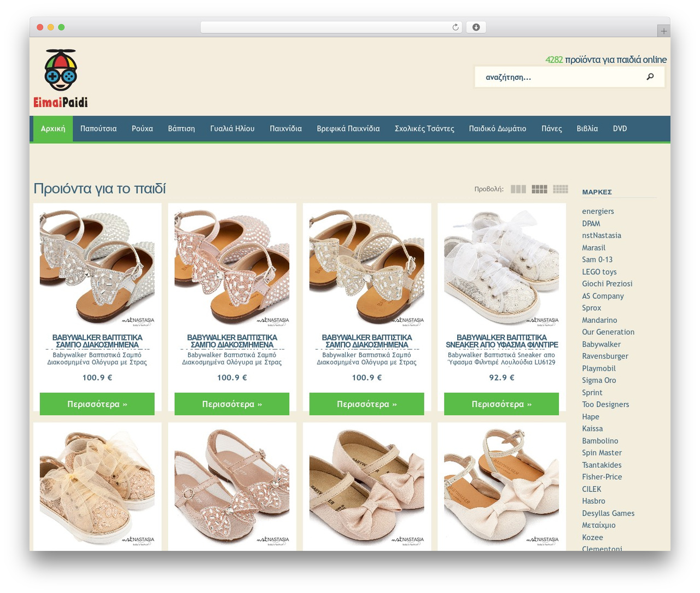Choose LEGO toys in brands
Screen dimensions: 700x593
point(599,272)
